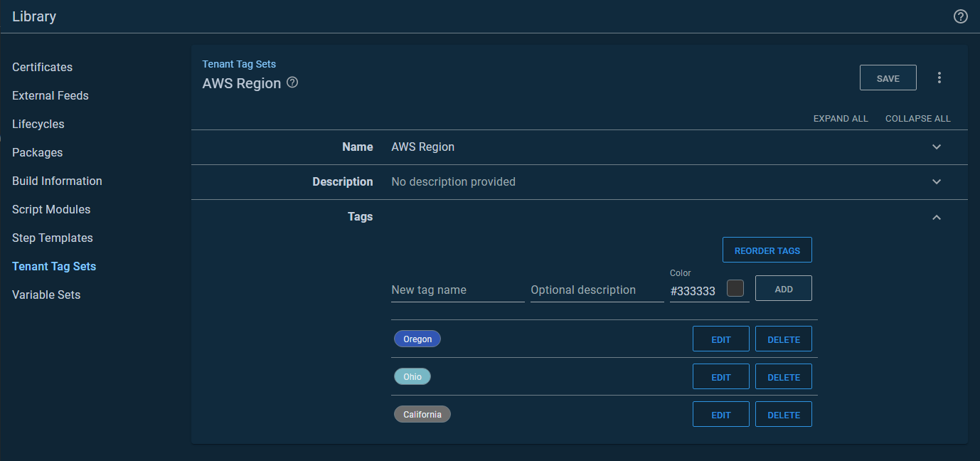Image resolution: width=980 pixels, height=461 pixels.
Task: Delete the Ohio tag
Action: [783, 377]
